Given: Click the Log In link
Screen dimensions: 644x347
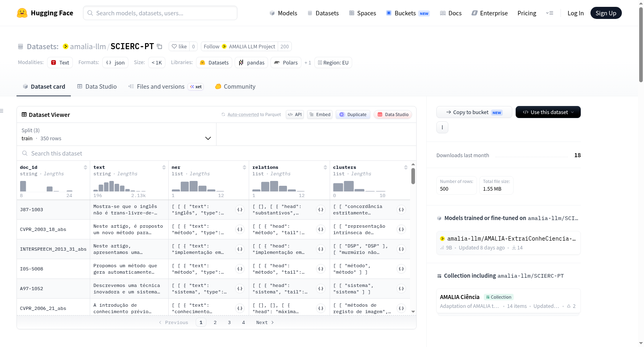Looking at the screenshot, I should click(x=576, y=13).
